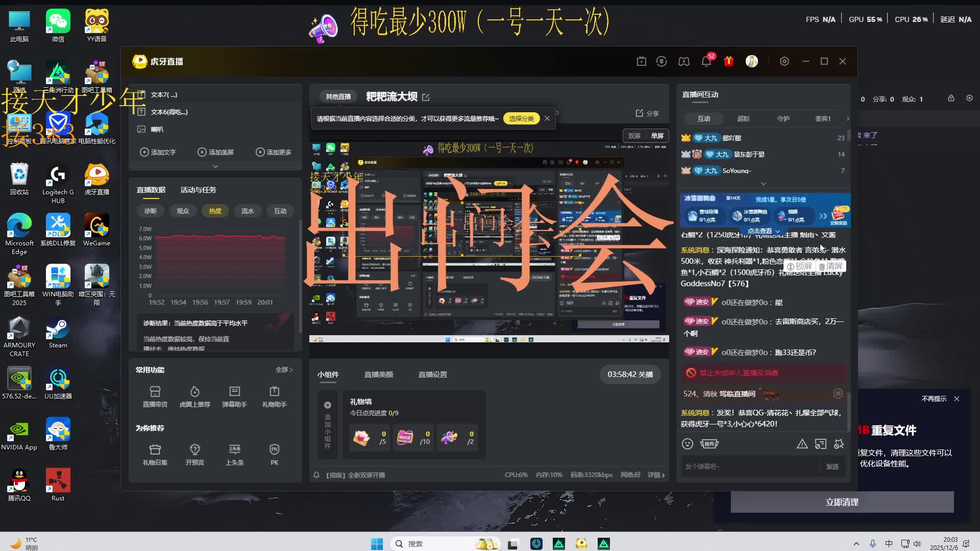Toggle 锁屏 for the chat messages

point(800,266)
